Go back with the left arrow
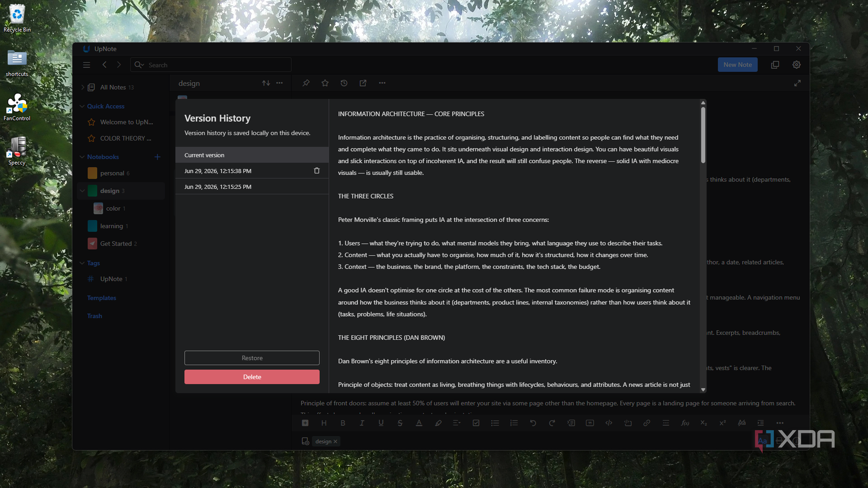 [105, 65]
